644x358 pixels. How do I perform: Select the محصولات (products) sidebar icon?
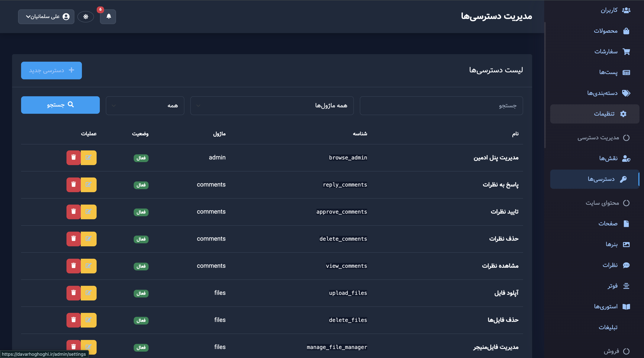626,30
